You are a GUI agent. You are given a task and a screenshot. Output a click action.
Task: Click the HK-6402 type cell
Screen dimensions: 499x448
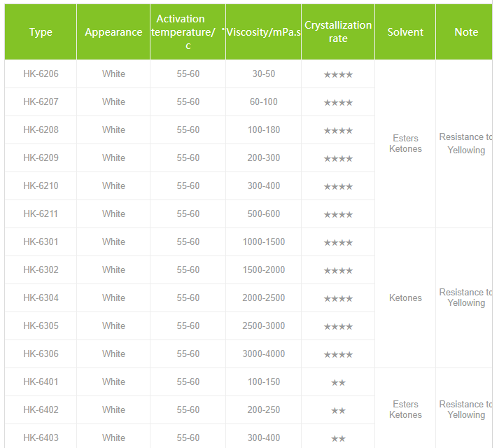[41, 410]
